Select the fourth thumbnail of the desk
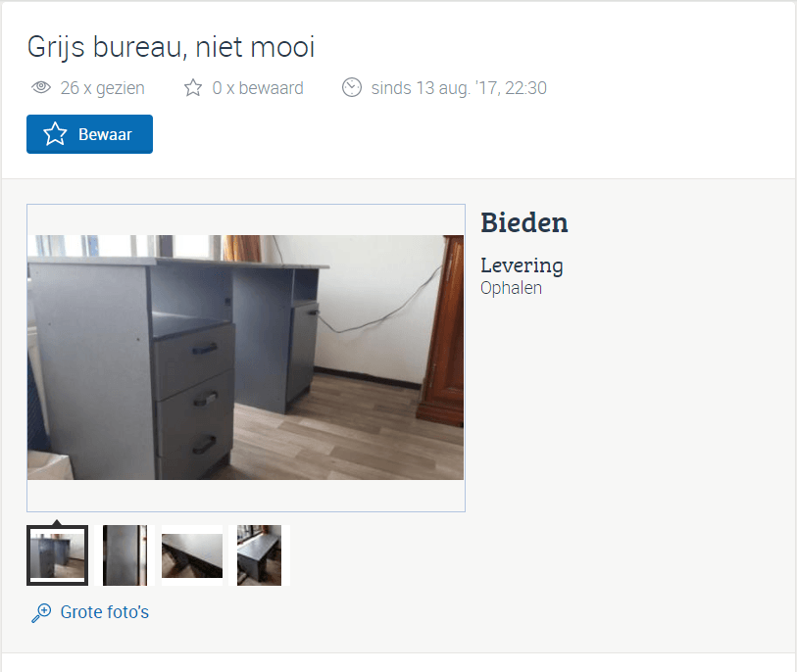 pyautogui.click(x=259, y=555)
